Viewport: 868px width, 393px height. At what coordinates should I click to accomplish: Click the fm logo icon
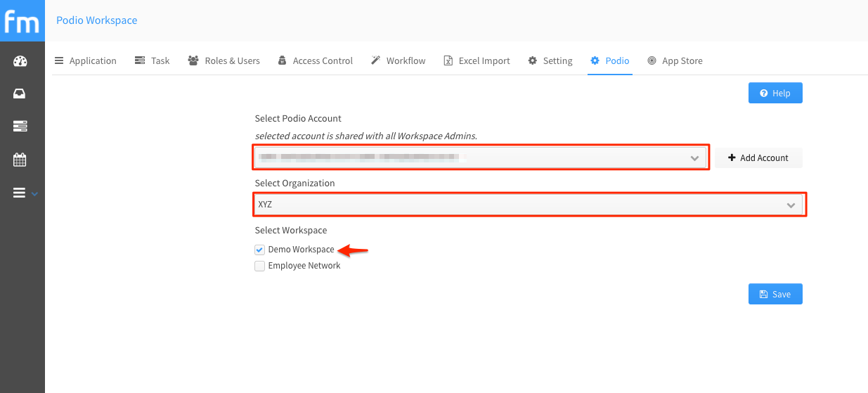click(x=22, y=20)
